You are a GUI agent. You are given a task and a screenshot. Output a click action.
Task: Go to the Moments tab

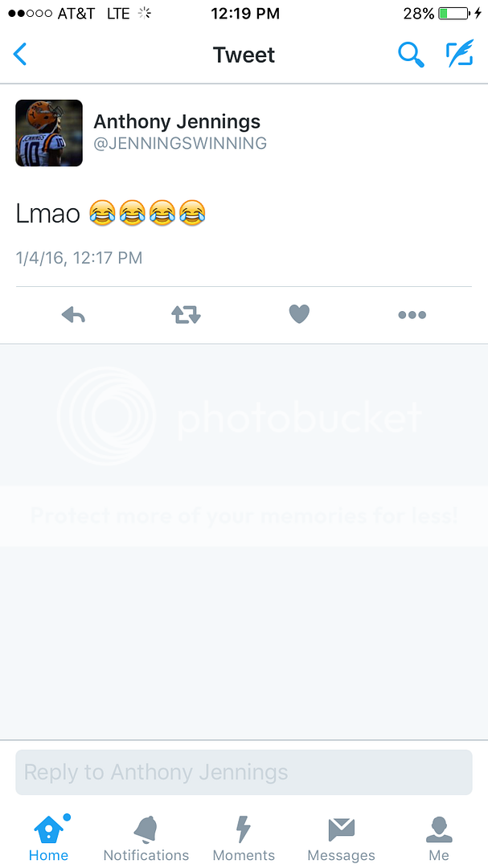[x=244, y=838]
